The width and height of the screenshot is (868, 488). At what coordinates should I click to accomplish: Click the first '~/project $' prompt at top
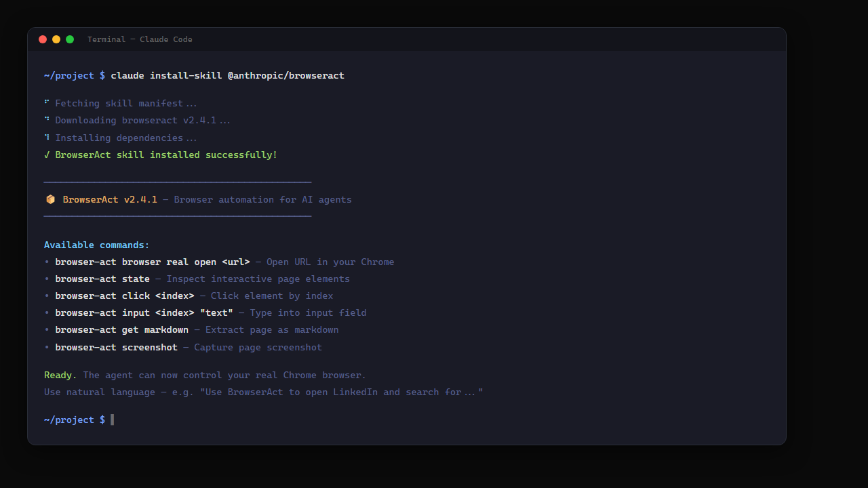coord(75,75)
